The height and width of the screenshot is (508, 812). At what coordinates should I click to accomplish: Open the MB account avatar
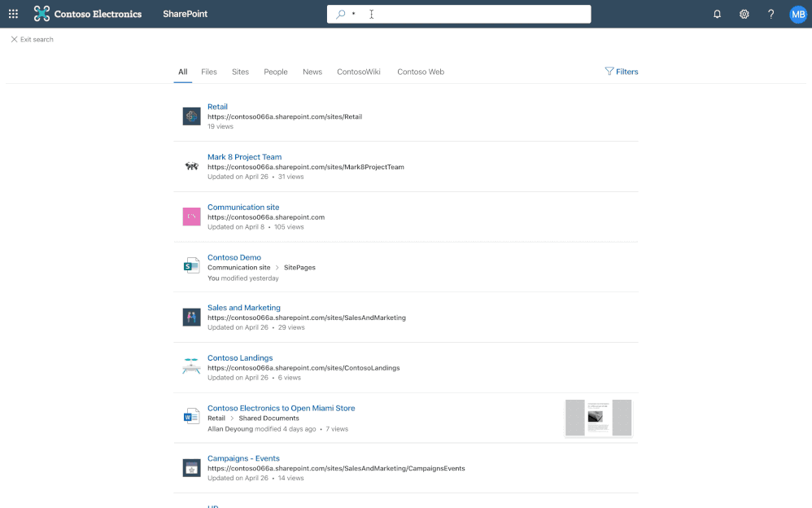pos(798,14)
